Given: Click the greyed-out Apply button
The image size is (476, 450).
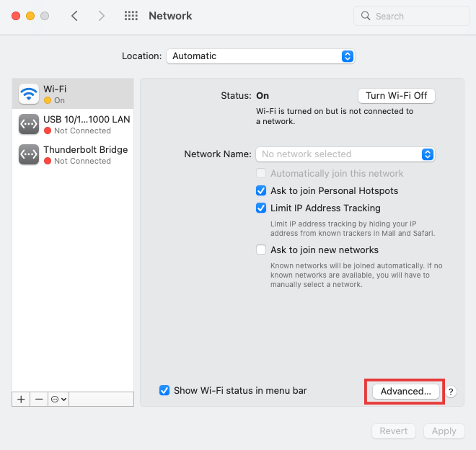Looking at the screenshot, I should [x=444, y=431].
